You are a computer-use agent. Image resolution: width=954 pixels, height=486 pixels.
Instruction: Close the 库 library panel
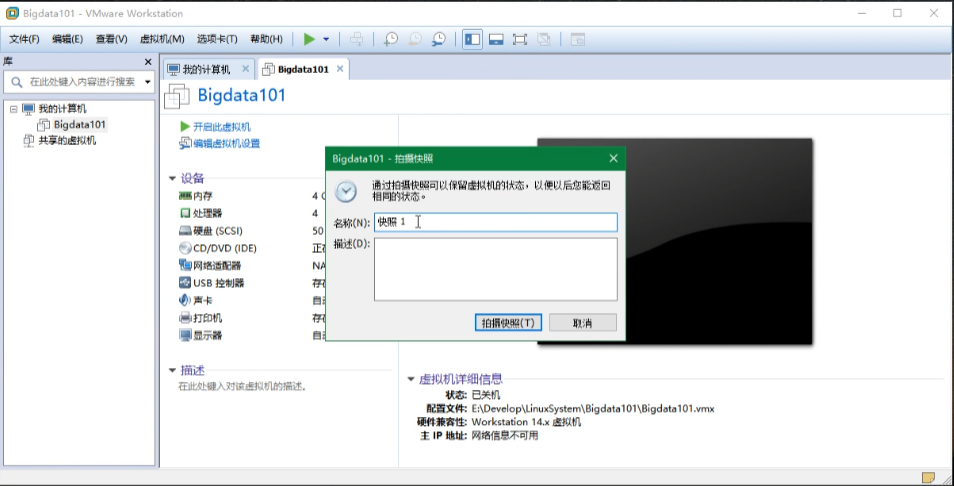click(x=148, y=62)
